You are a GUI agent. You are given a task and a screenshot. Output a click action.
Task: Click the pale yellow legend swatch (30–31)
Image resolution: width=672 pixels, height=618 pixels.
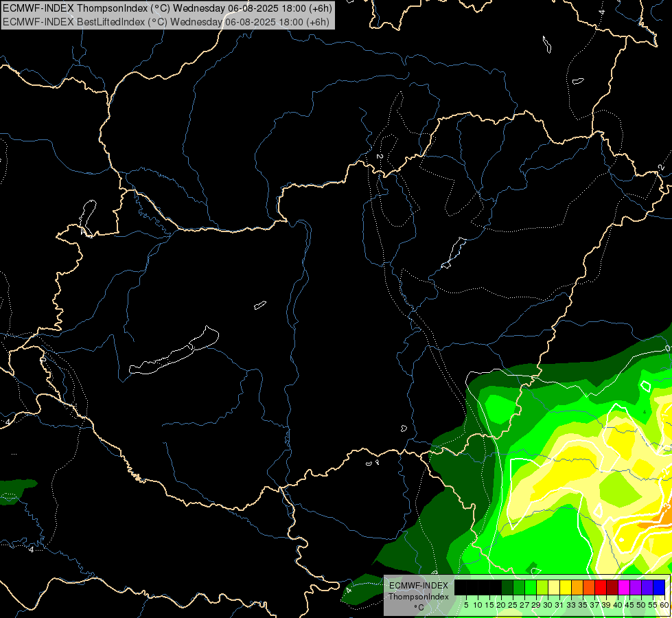(x=554, y=587)
